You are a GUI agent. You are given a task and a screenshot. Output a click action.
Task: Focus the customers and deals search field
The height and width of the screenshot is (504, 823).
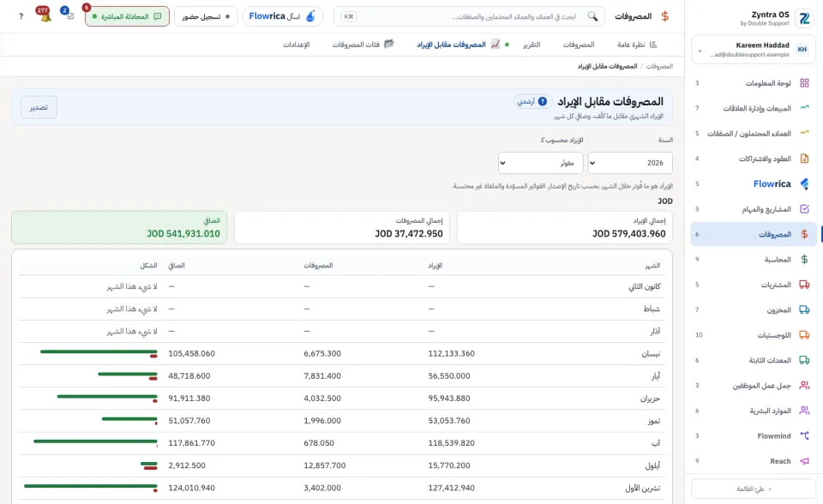click(x=469, y=16)
